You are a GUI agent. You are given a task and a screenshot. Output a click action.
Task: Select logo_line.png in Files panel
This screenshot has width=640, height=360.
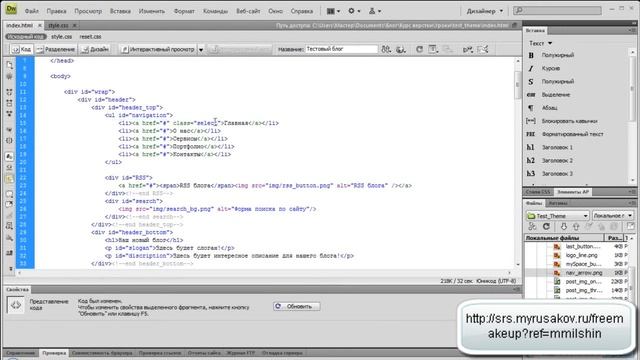[581, 255]
